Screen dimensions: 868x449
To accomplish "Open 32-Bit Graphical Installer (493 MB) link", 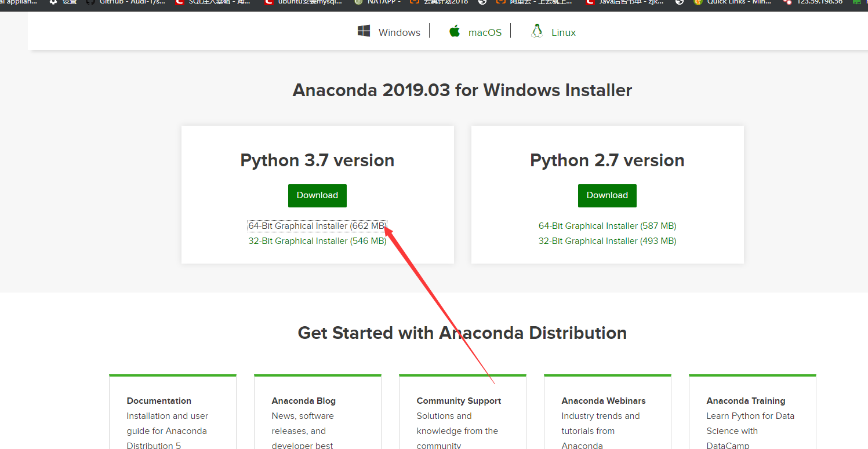I will (x=607, y=241).
